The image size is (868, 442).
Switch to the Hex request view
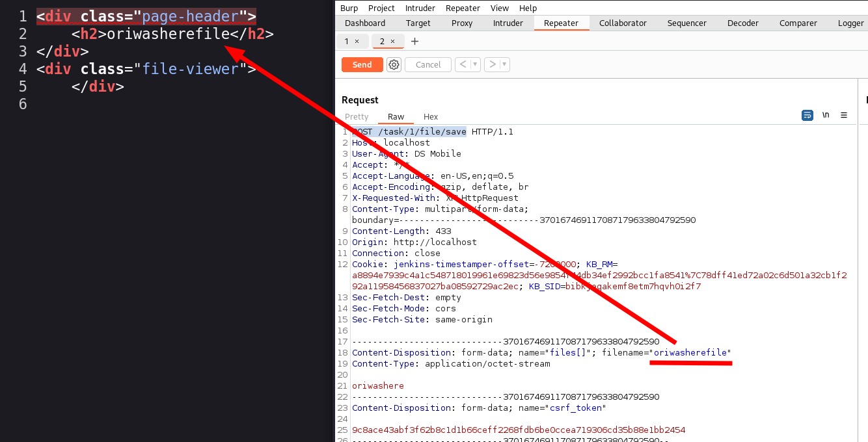coord(431,117)
